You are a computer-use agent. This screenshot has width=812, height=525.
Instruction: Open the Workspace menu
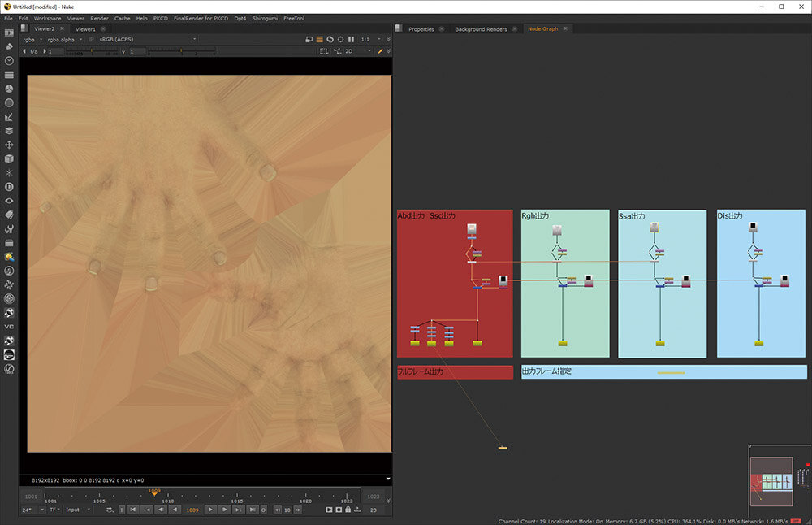pyautogui.click(x=48, y=18)
